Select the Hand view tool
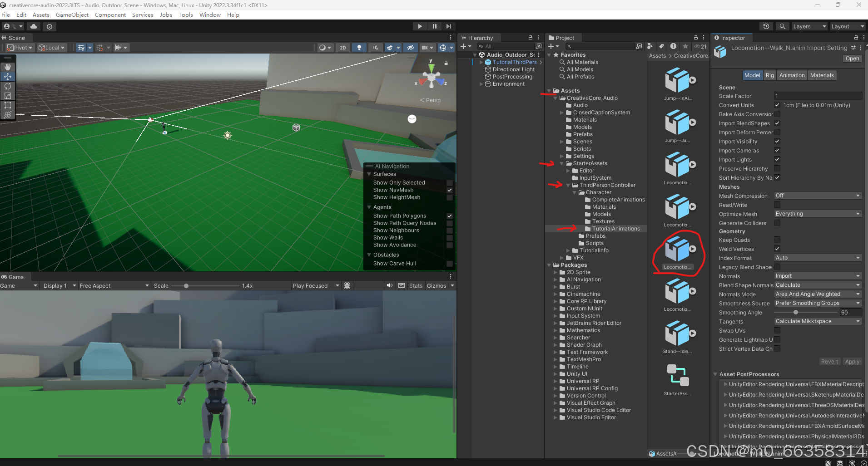The width and height of the screenshot is (868, 466). click(8, 67)
